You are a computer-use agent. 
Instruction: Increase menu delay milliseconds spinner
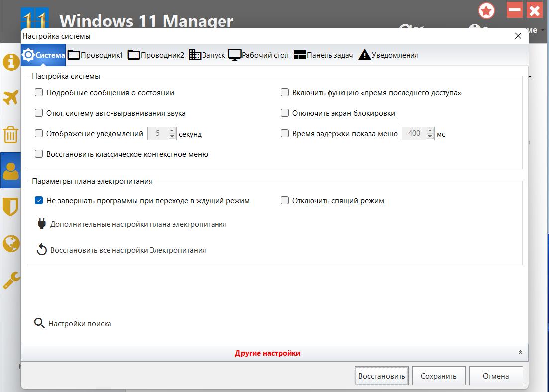point(430,130)
